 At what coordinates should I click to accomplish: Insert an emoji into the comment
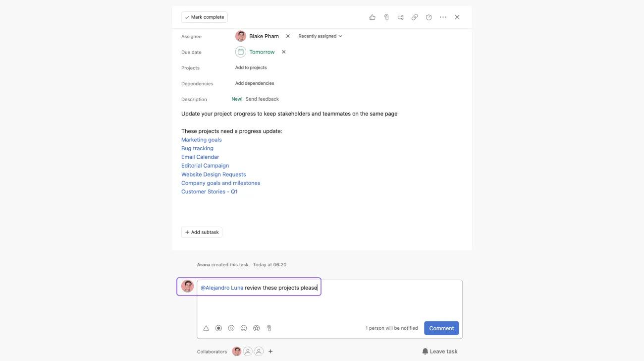(242, 327)
